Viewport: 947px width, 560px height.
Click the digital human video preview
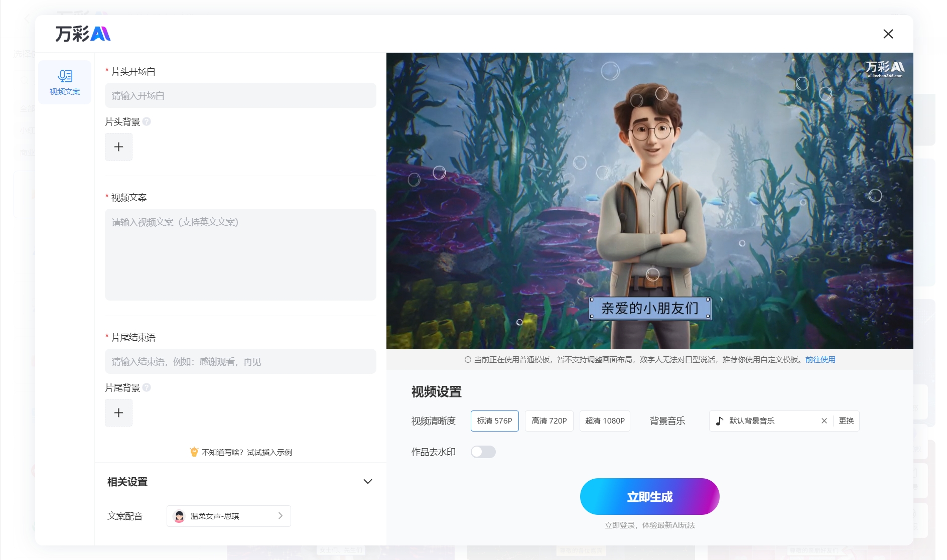tap(650, 201)
